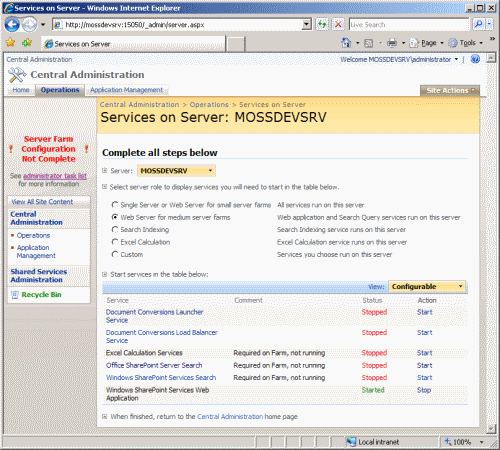Click the Live Search magnifier icon

click(479, 24)
